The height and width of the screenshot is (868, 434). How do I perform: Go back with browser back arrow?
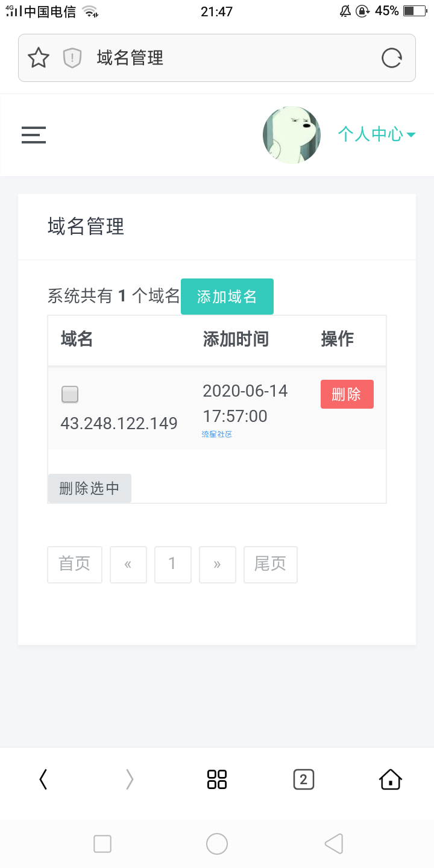pos(43,779)
